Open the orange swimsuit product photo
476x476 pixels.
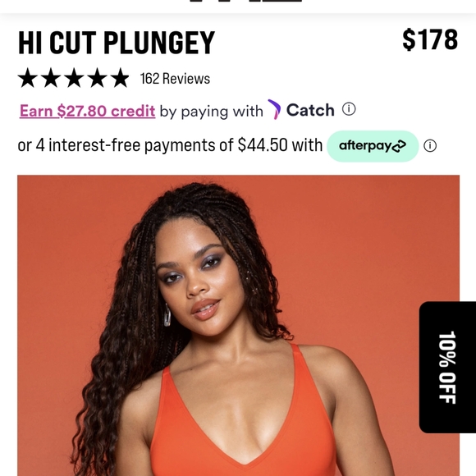[x=238, y=326]
